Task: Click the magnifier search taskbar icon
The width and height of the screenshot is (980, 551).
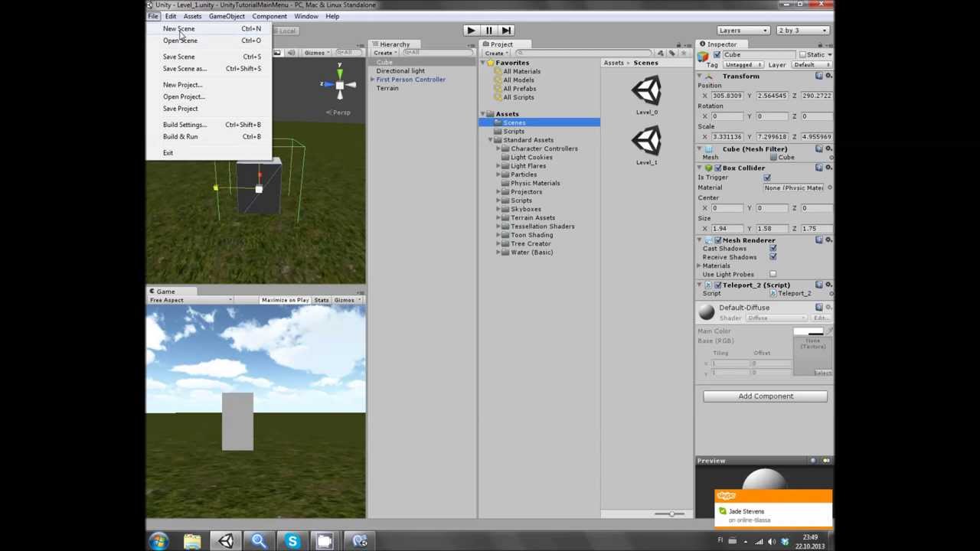Action: pos(259,542)
